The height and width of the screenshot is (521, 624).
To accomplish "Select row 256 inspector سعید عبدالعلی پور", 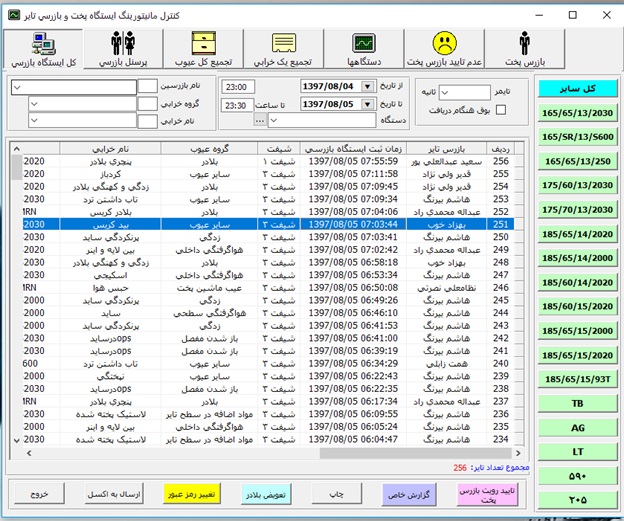I will coord(447,161).
